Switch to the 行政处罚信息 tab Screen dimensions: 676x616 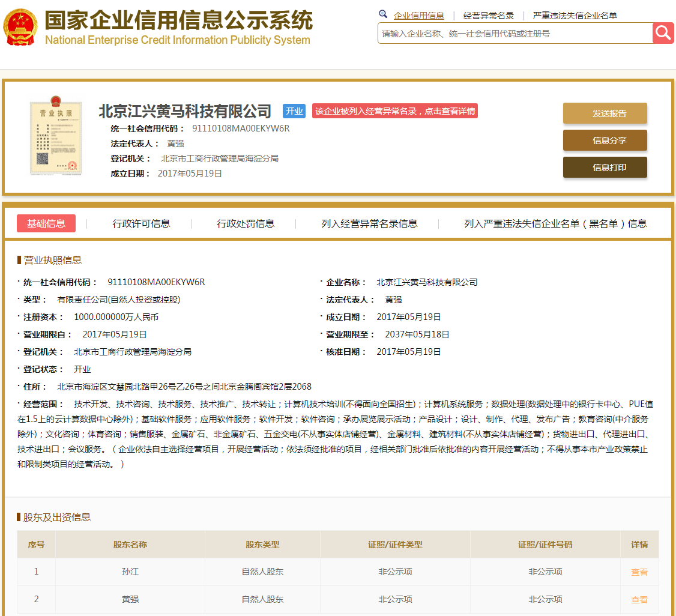[246, 223]
